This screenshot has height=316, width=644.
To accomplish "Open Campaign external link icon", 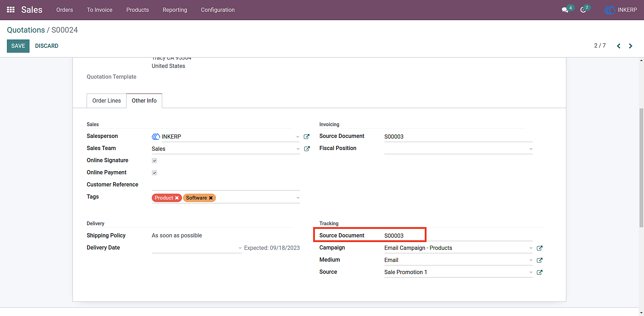I will pyautogui.click(x=539, y=248).
